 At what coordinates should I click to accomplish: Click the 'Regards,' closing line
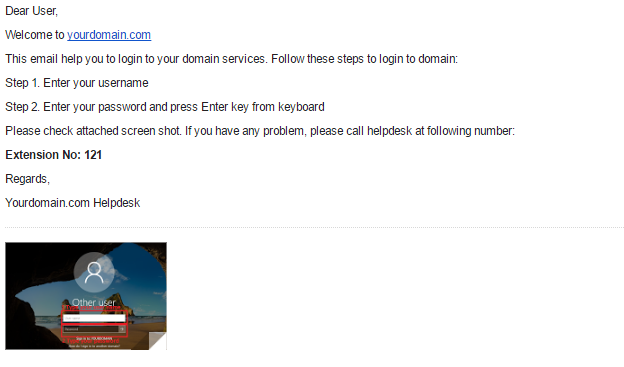click(27, 179)
